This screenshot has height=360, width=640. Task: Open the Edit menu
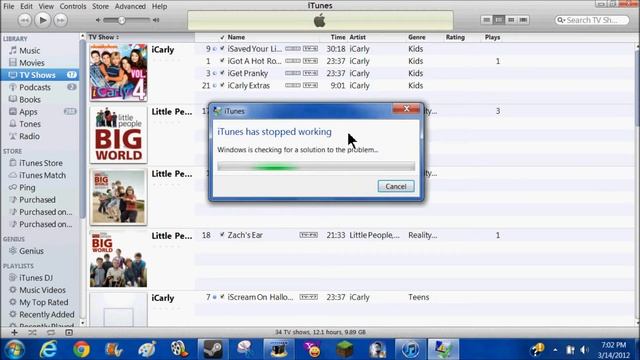click(27, 7)
